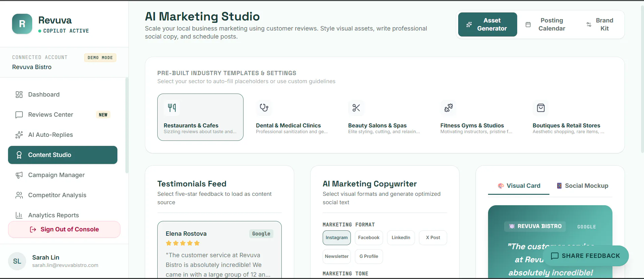Click the Testimonials Feed heading
Screen dimensions: 644x279
click(x=192, y=184)
